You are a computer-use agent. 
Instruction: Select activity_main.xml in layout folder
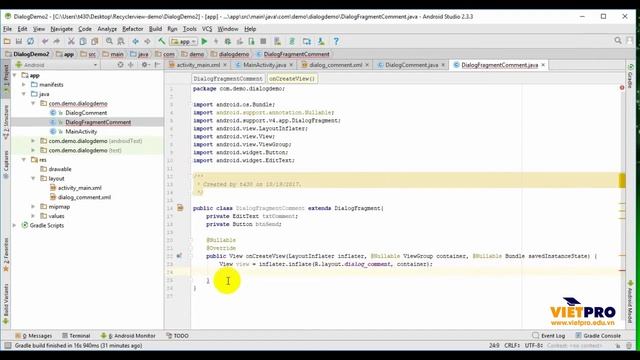(x=80, y=188)
